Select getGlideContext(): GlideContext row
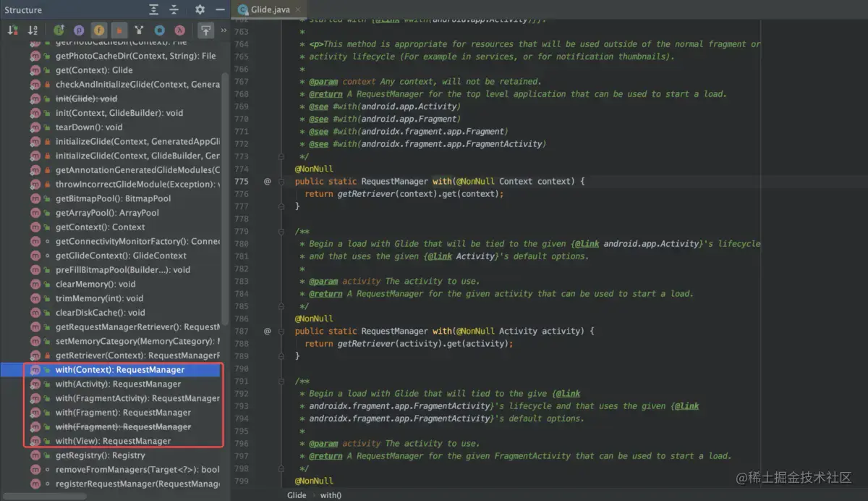The height and width of the screenshot is (501, 868). 110,256
